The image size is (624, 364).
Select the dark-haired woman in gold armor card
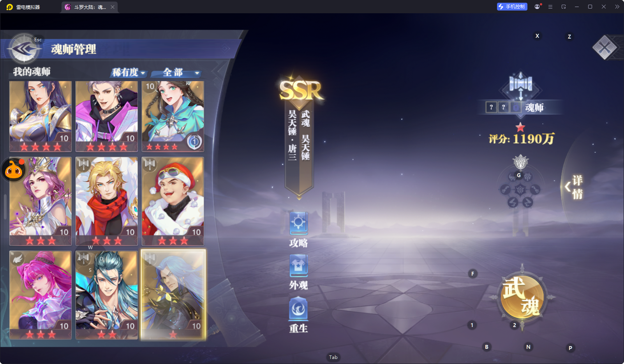(x=41, y=116)
